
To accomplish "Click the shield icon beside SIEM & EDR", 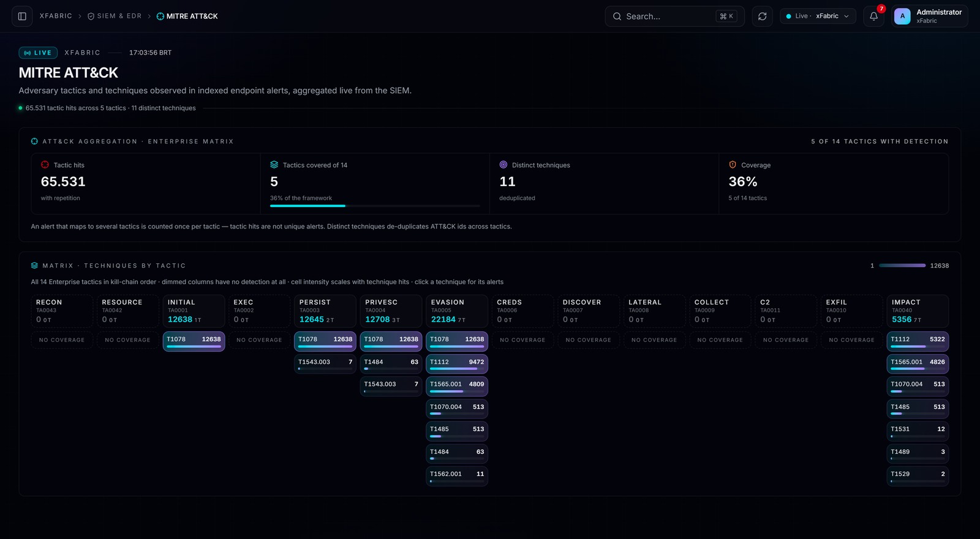I will [x=91, y=17].
